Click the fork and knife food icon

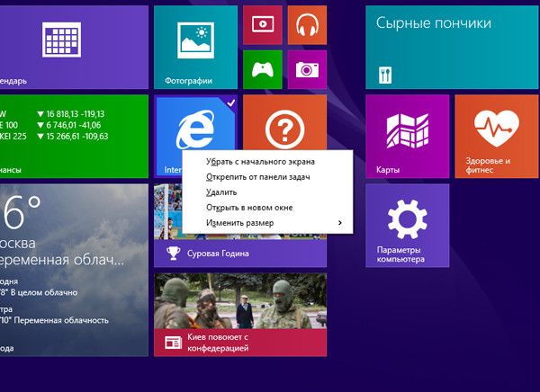pos(385,75)
